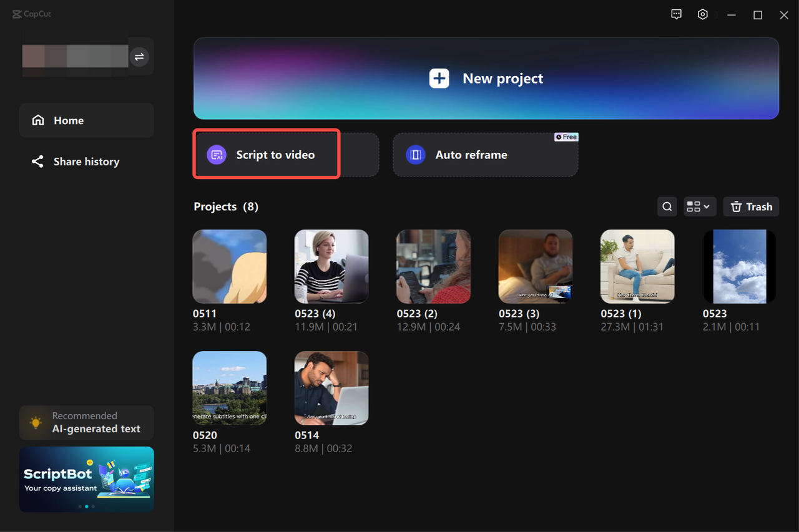This screenshot has width=799, height=532.
Task: Click the search projects magnifier icon
Action: click(667, 206)
